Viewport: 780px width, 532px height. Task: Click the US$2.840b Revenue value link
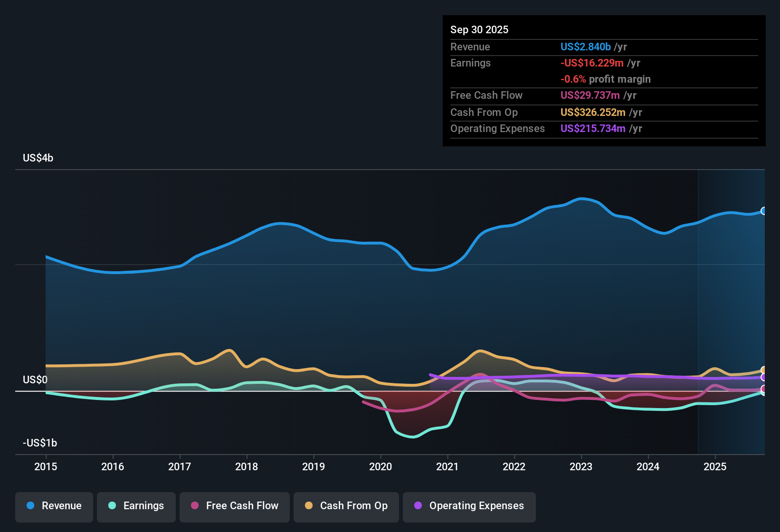pos(585,47)
